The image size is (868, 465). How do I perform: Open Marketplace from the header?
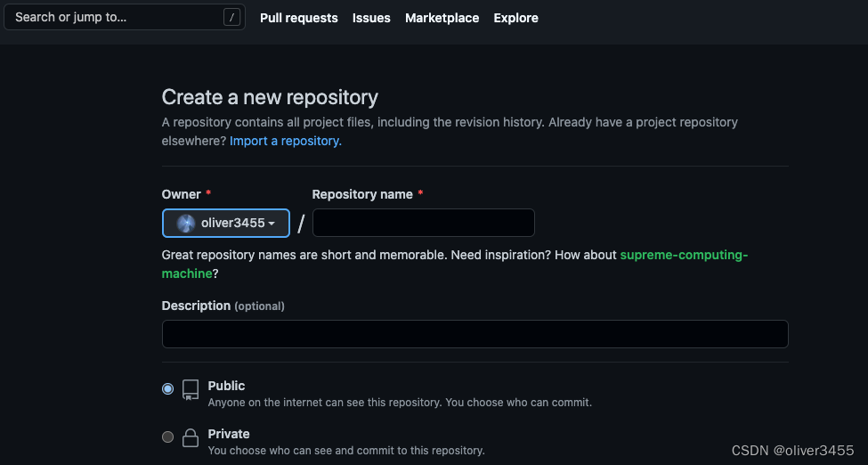[x=442, y=18]
